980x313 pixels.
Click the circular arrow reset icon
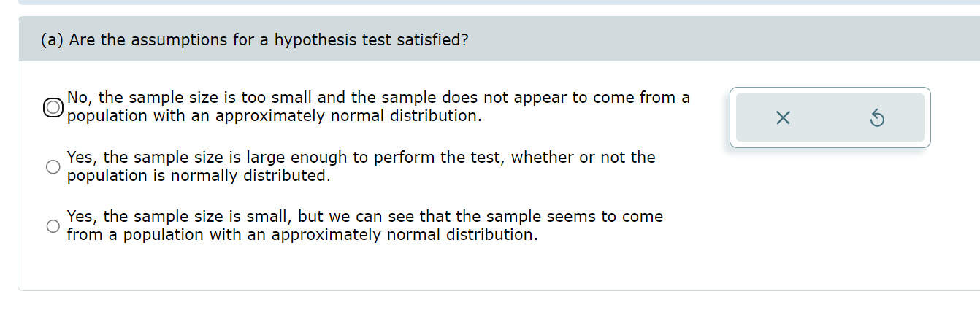[878, 117]
